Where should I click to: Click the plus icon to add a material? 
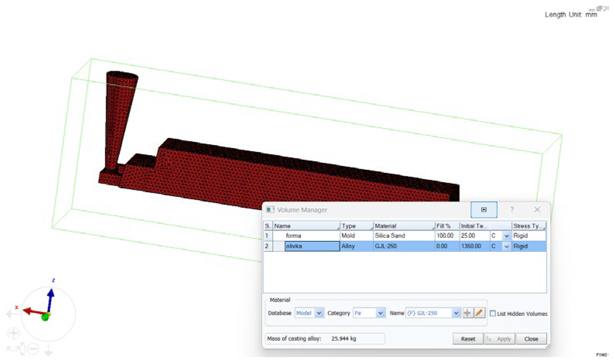click(x=467, y=313)
